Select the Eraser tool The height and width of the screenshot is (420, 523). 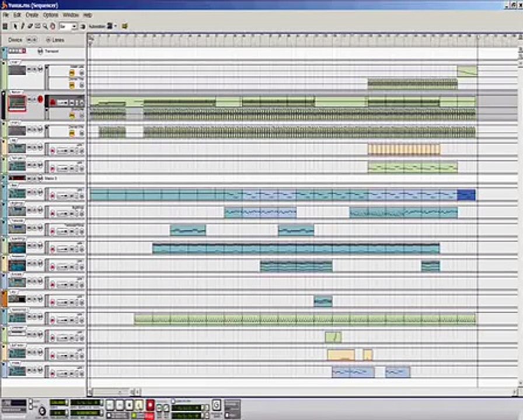[30, 26]
